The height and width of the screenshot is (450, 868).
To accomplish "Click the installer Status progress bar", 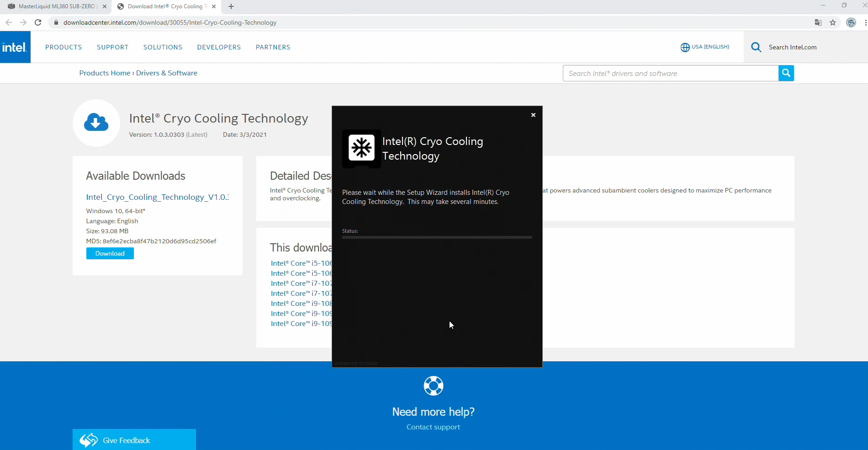I will click(x=437, y=237).
